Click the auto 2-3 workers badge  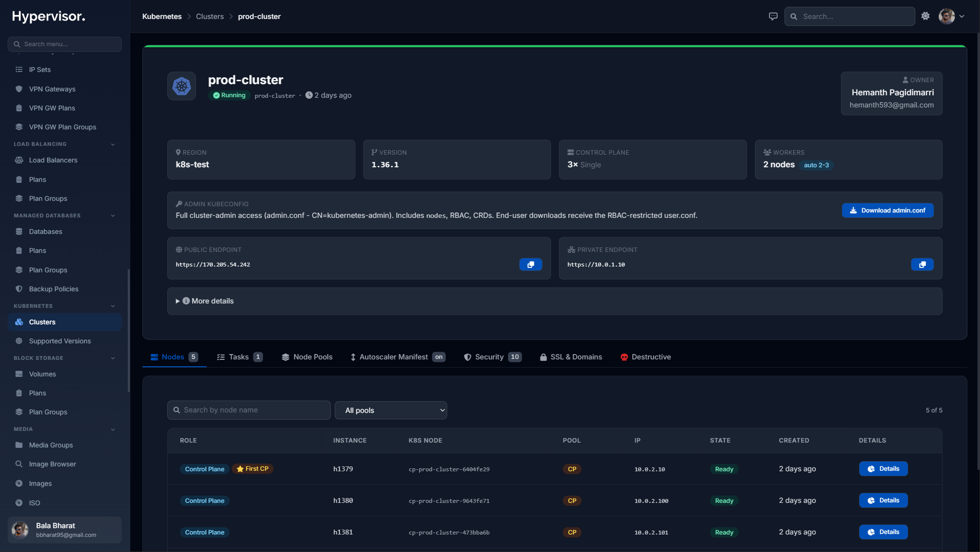(816, 165)
